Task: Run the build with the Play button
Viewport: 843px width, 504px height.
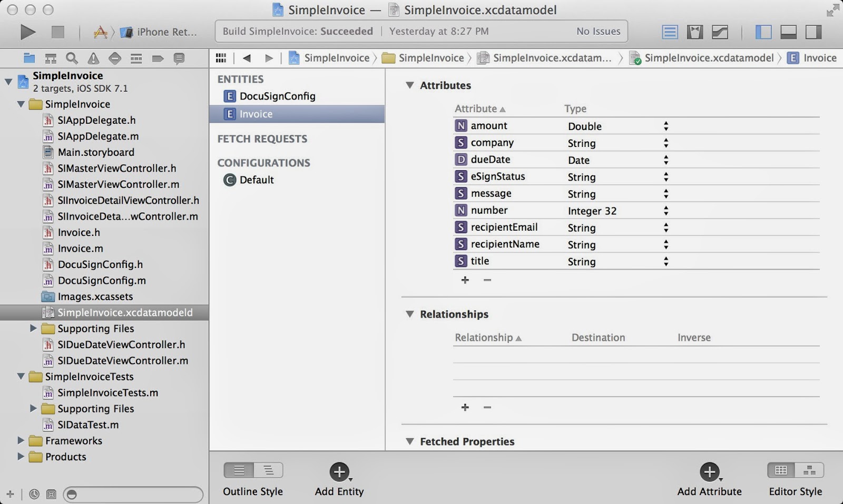Action: [x=27, y=32]
